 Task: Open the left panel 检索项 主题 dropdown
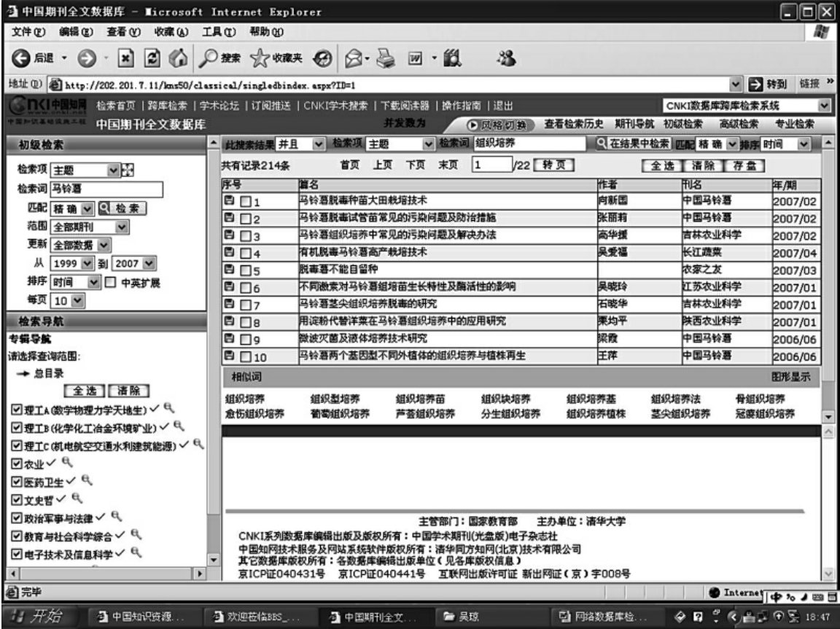pos(86,171)
